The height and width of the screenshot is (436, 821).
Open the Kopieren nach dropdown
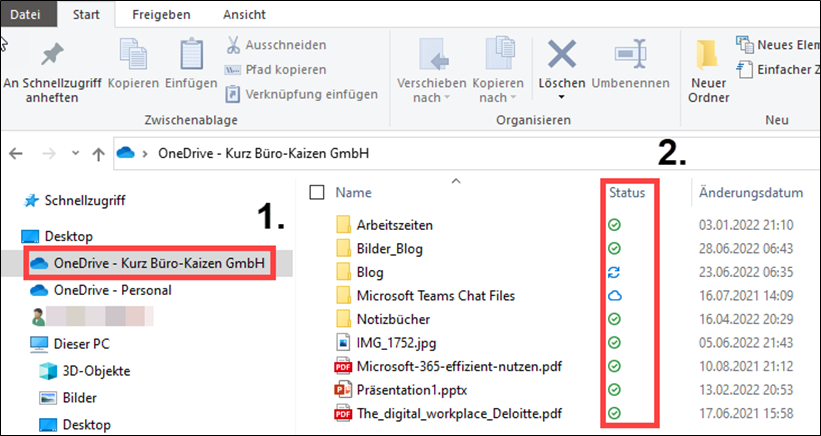pyautogui.click(x=498, y=71)
